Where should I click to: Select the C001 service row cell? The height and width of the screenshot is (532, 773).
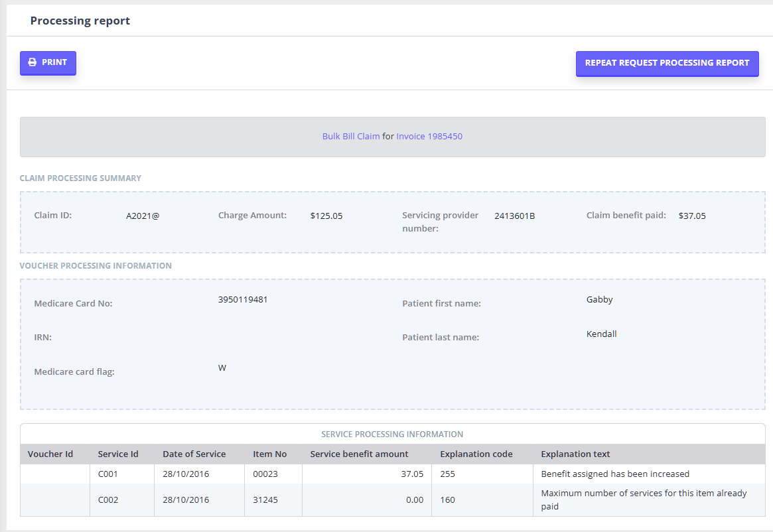click(x=107, y=474)
